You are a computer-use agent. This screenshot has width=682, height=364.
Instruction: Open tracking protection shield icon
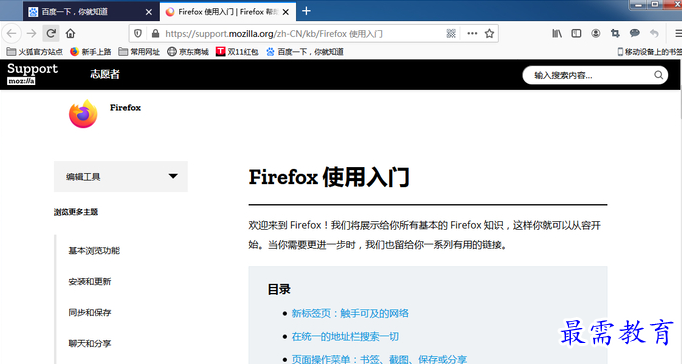pos(138,33)
